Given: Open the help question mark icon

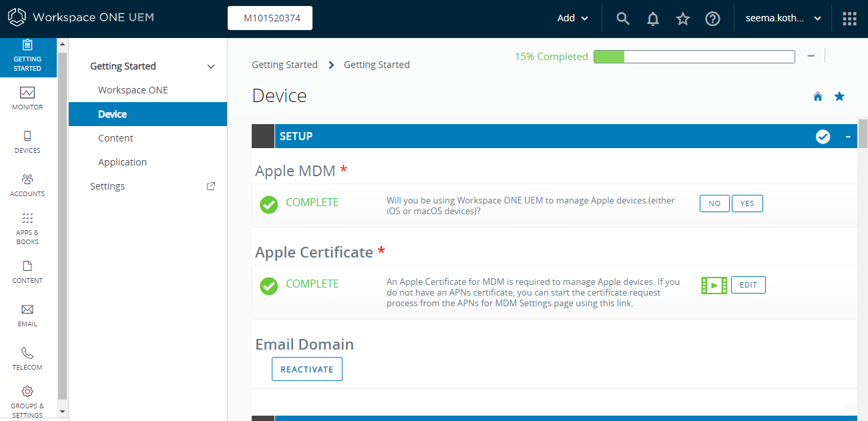Looking at the screenshot, I should click(712, 19).
